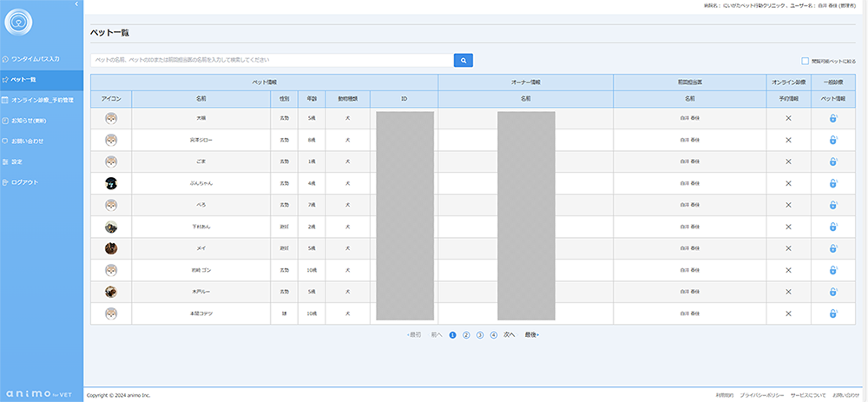Go to page 2 in pagination

[x=466, y=334]
